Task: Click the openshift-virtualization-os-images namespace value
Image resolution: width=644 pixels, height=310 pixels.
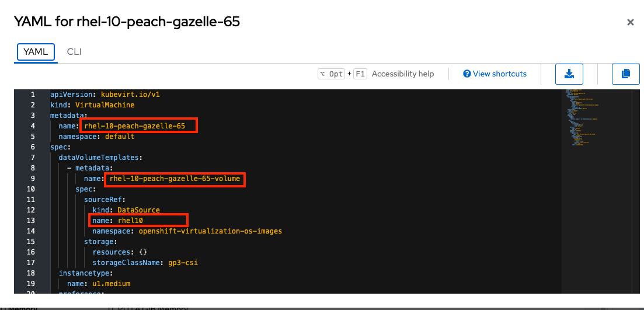Action: [210, 231]
